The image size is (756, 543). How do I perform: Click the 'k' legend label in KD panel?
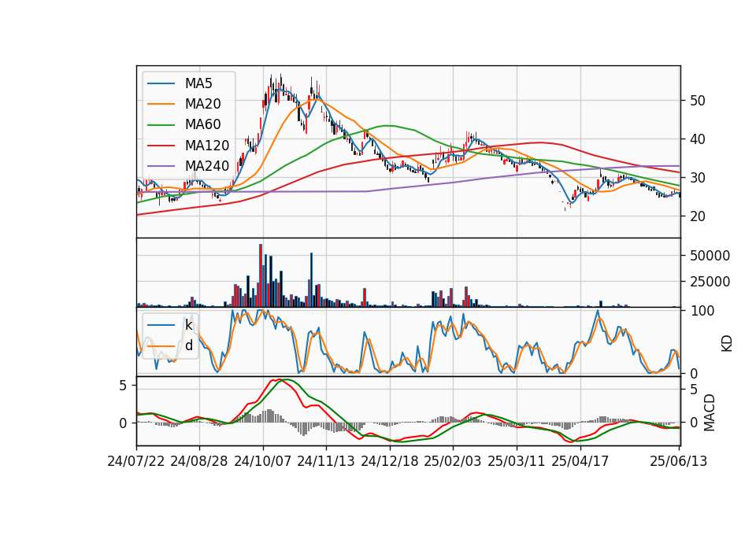(188, 325)
